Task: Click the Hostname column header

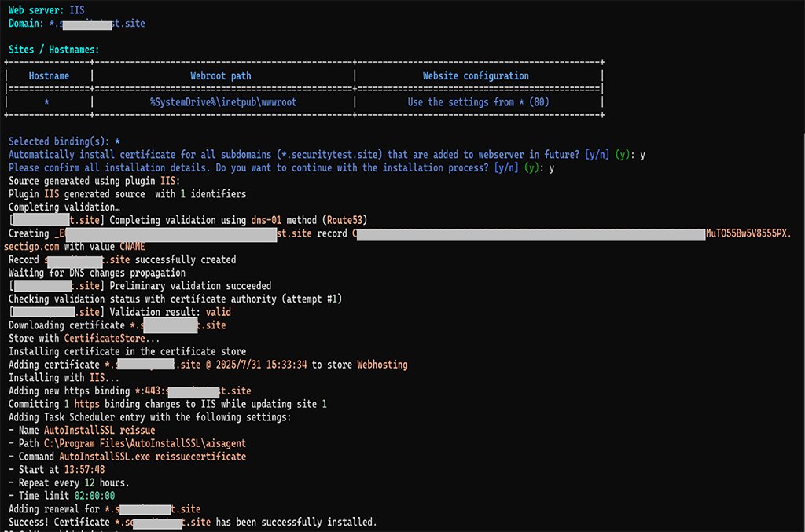Action: click(x=49, y=76)
